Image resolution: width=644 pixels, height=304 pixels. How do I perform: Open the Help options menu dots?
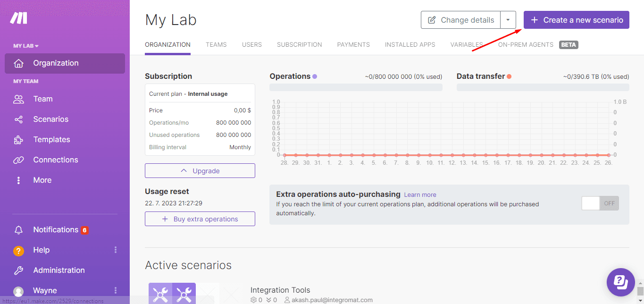click(116, 250)
